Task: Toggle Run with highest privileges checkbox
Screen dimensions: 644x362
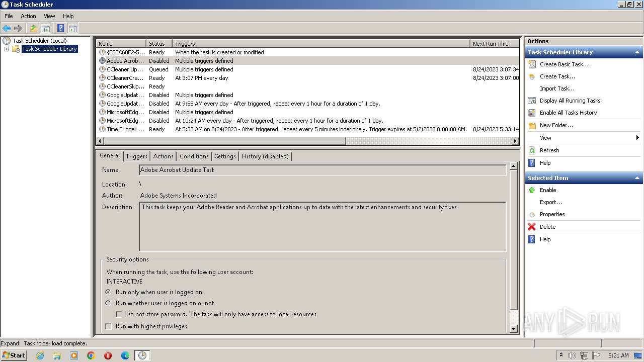Action: pos(108,326)
